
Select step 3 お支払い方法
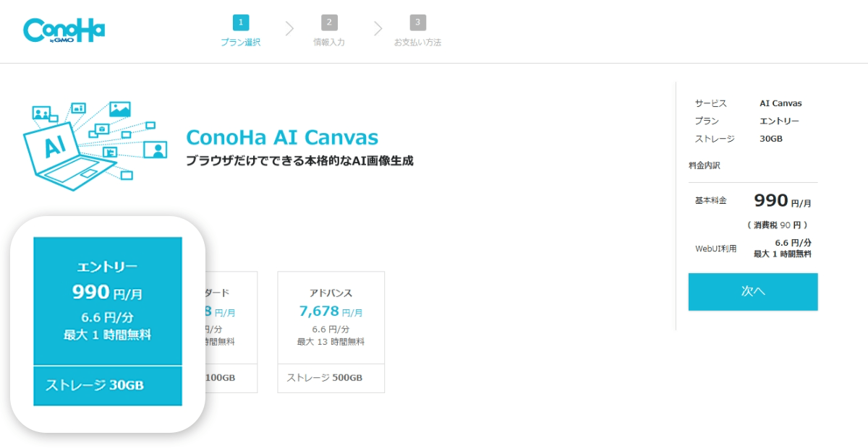417,32
